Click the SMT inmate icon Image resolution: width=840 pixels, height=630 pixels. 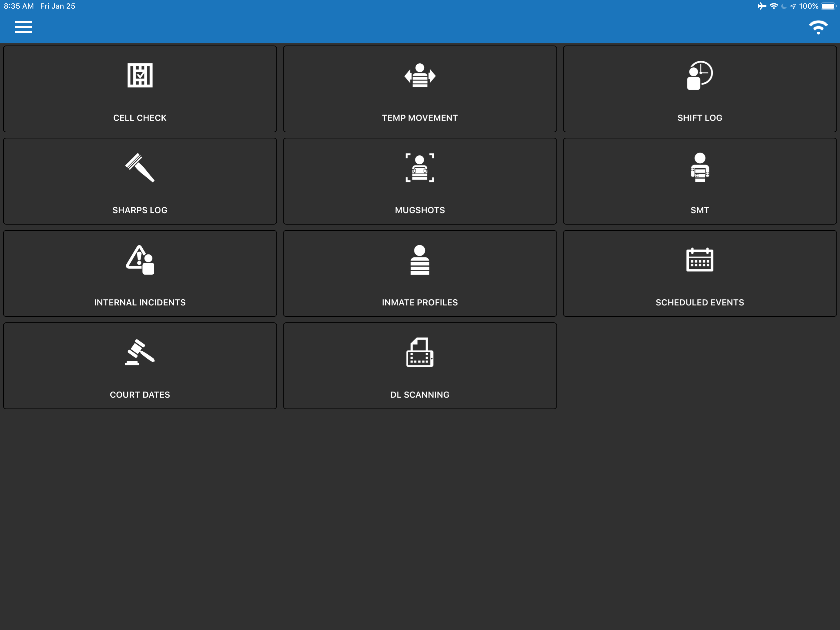coord(699,168)
